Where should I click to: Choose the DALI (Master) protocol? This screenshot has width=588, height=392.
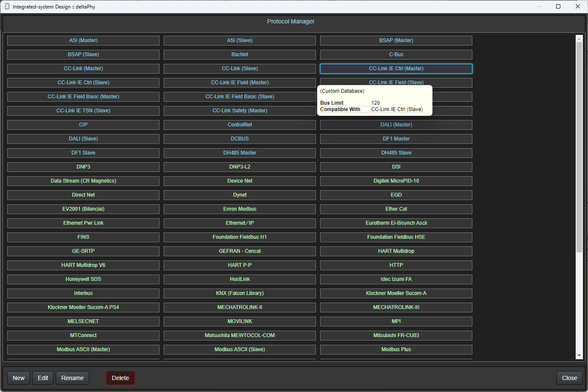tap(396, 125)
